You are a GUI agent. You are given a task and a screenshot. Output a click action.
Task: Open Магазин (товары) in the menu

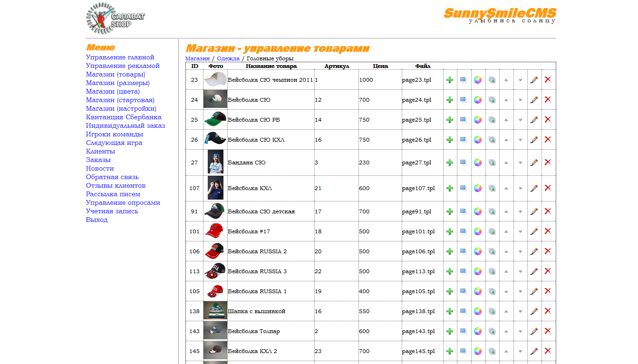tap(116, 74)
